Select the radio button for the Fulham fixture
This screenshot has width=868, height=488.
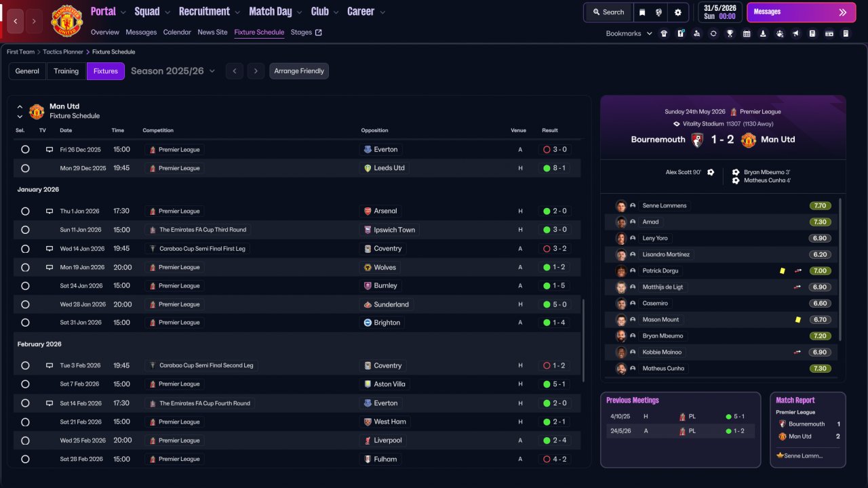[25, 459]
